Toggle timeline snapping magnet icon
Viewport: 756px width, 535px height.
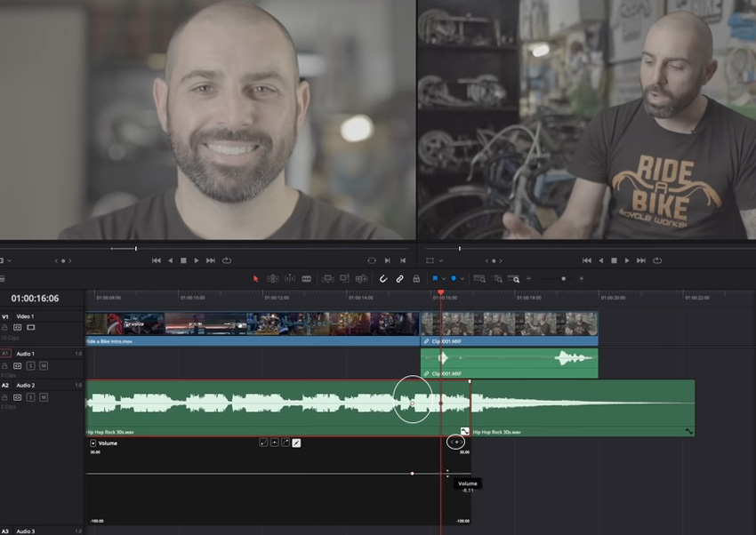pos(383,278)
